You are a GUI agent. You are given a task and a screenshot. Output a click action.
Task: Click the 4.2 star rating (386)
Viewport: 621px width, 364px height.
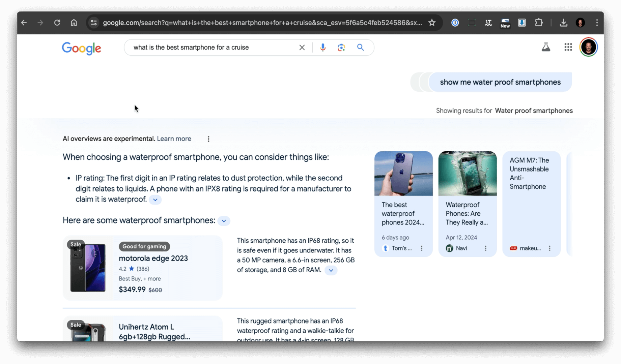(x=134, y=269)
